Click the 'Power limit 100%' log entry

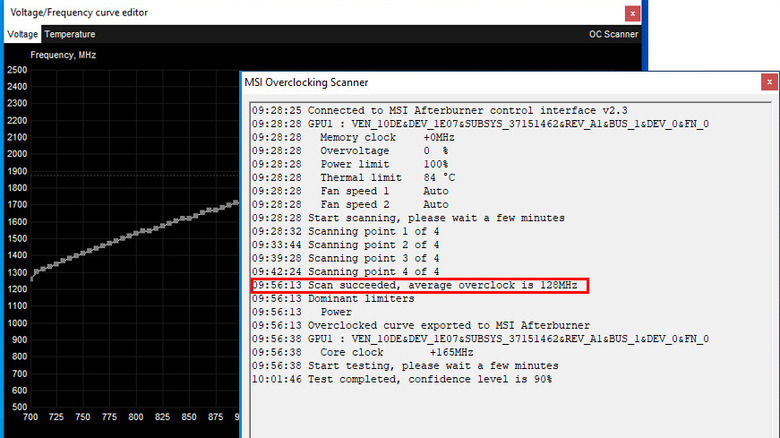point(350,164)
